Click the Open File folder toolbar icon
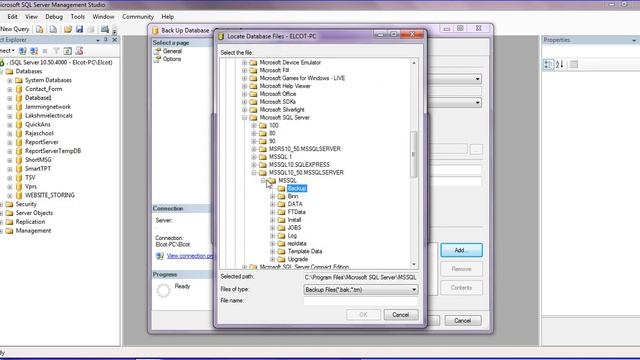640x360 pixels. (x=68, y=29)
